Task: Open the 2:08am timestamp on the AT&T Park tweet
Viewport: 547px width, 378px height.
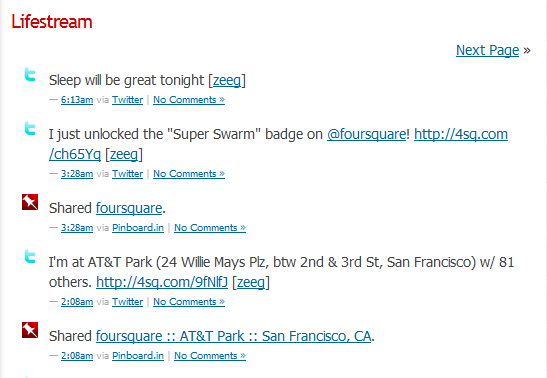Action: pos(77,302)
